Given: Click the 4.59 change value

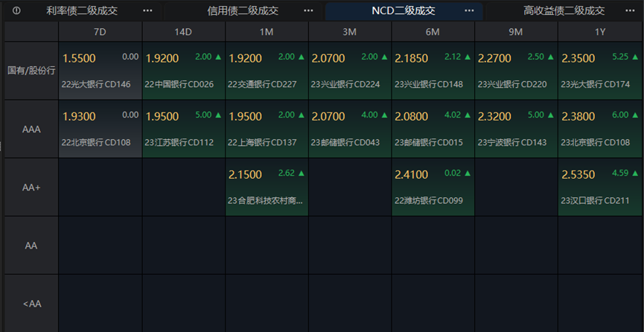Looking at the screenshot, I should pos(620,173).
